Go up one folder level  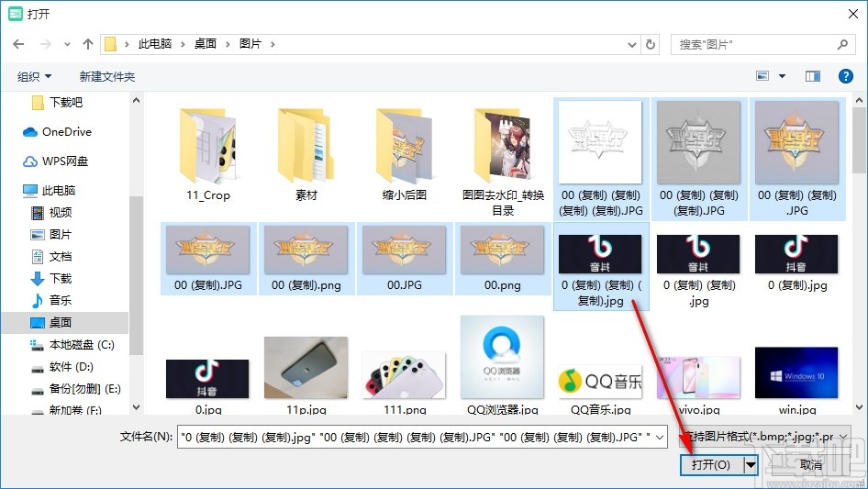87,44
